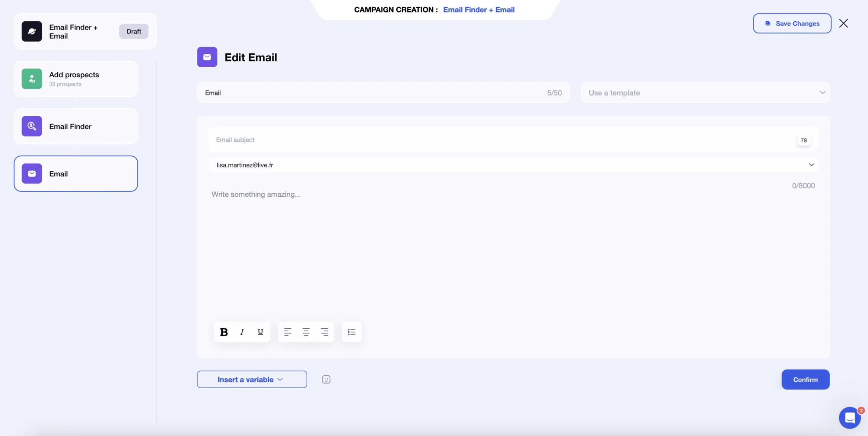Select the Email step in sidebar
Viewport: 868px width, 436px height.
[x=76, y=174]
